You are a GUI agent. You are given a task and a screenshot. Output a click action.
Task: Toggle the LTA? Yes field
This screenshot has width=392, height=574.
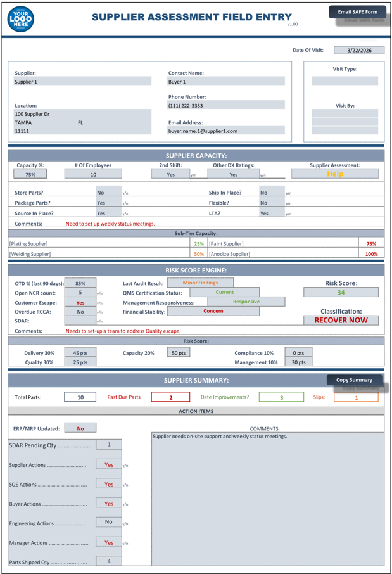coord(272,213)
